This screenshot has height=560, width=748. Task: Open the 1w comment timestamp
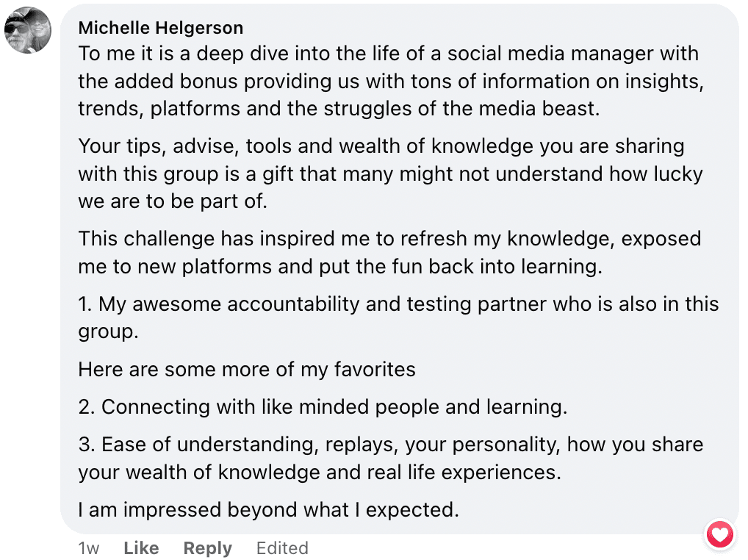click(89, 548)
